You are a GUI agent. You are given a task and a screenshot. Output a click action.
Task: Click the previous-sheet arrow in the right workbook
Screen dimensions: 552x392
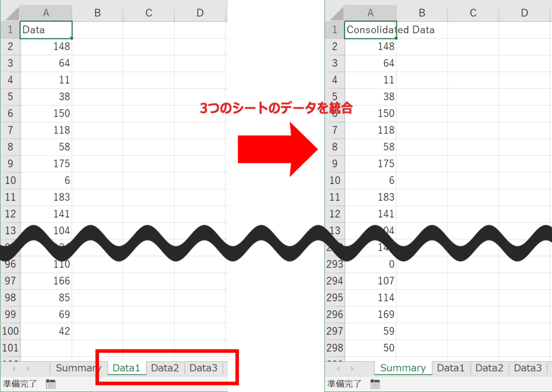338,368
